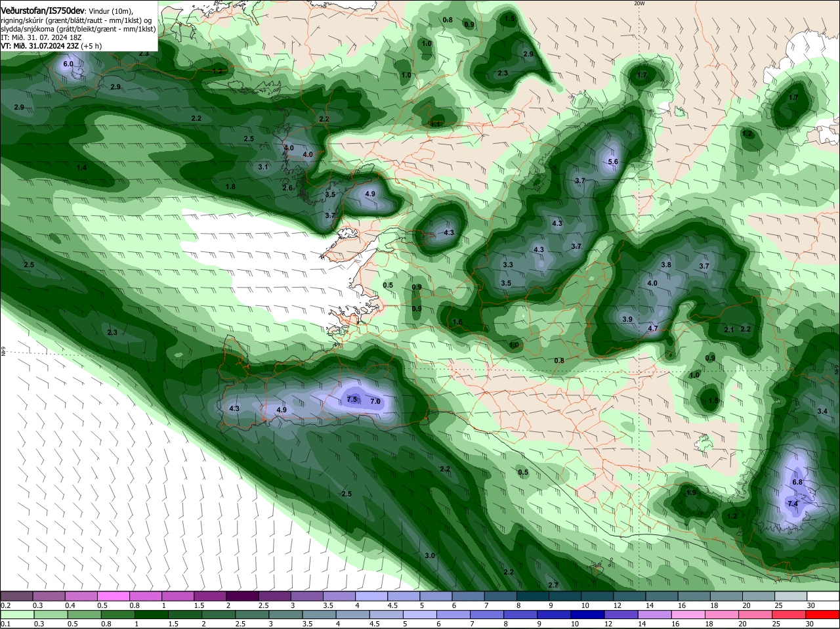
Task: Click the white 30 swatch in top legend row
Action: pyautogui.click(x=823, y=596)
